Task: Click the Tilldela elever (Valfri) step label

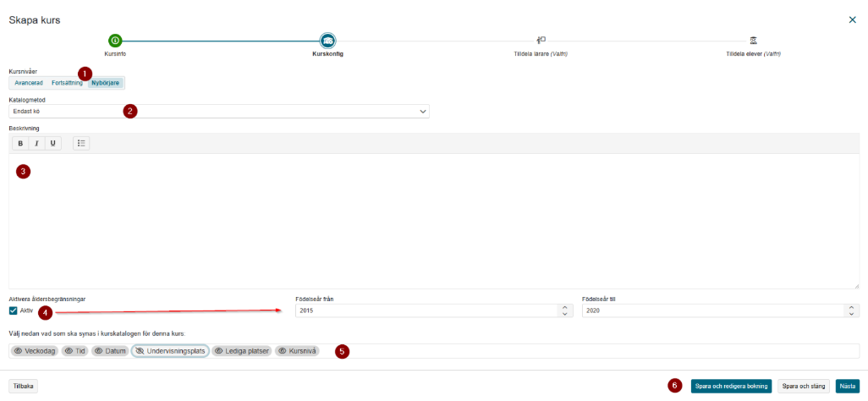Action: point(754,54)
